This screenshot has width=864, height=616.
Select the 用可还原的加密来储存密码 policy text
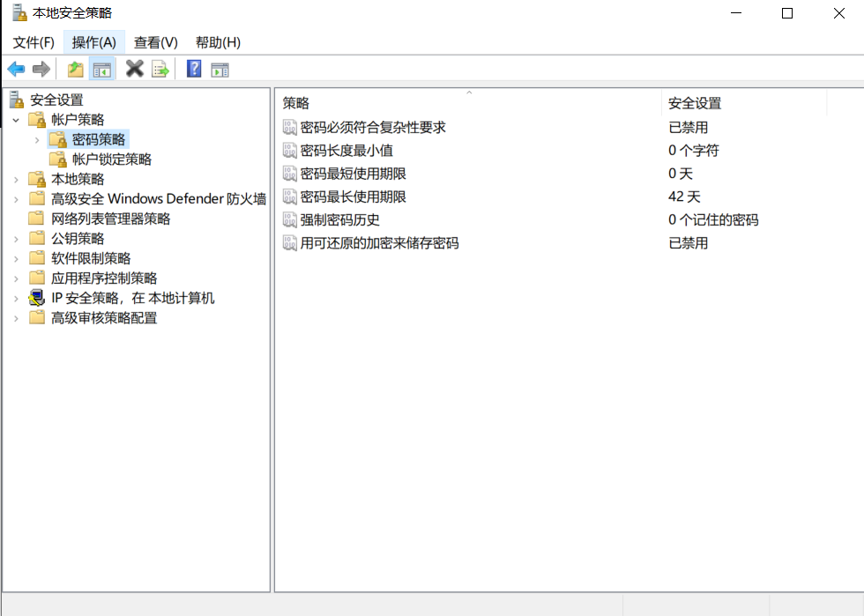click(380, 243)
